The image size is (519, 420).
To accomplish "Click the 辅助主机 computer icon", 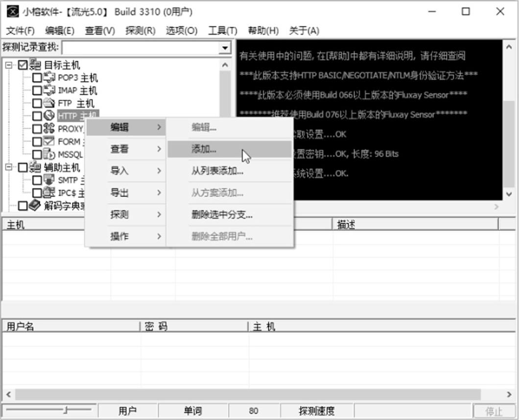I will click(35, 167).
